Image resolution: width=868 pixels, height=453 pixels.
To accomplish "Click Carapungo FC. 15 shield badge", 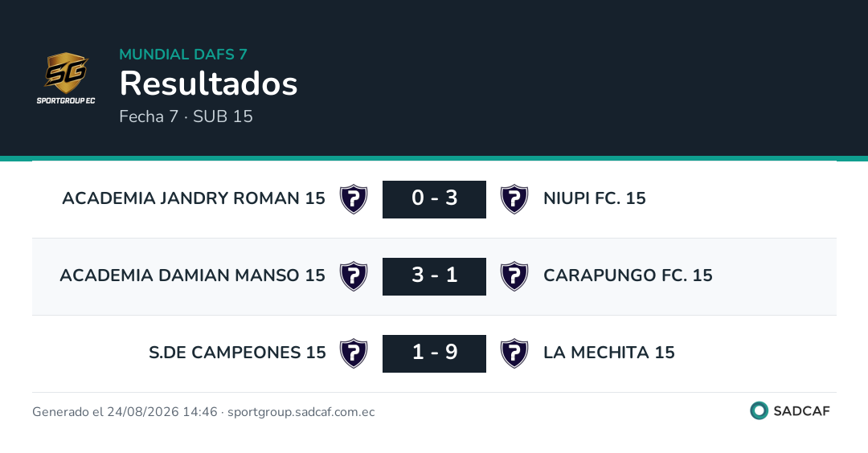I will (514, 276).
